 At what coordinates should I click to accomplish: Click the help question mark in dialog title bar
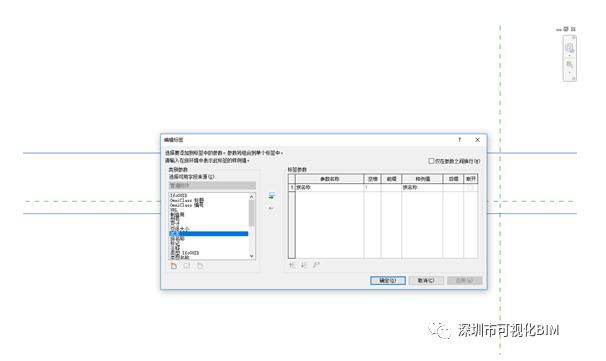pos(460,140)
